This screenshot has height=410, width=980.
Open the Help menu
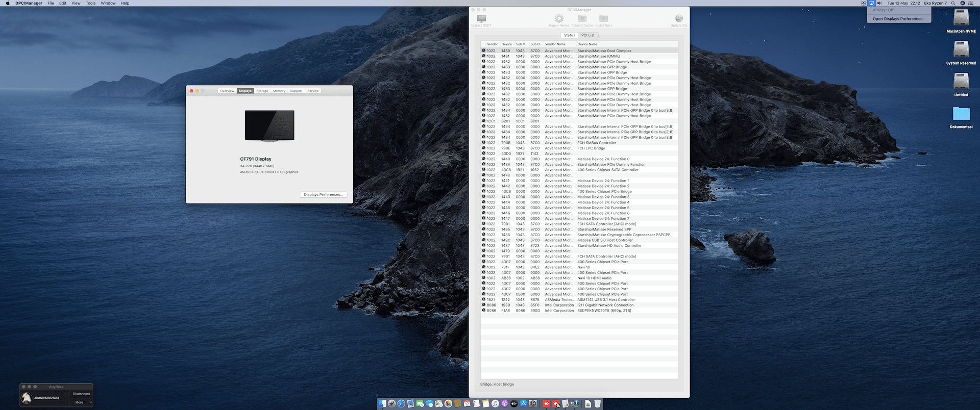(125, 3)
